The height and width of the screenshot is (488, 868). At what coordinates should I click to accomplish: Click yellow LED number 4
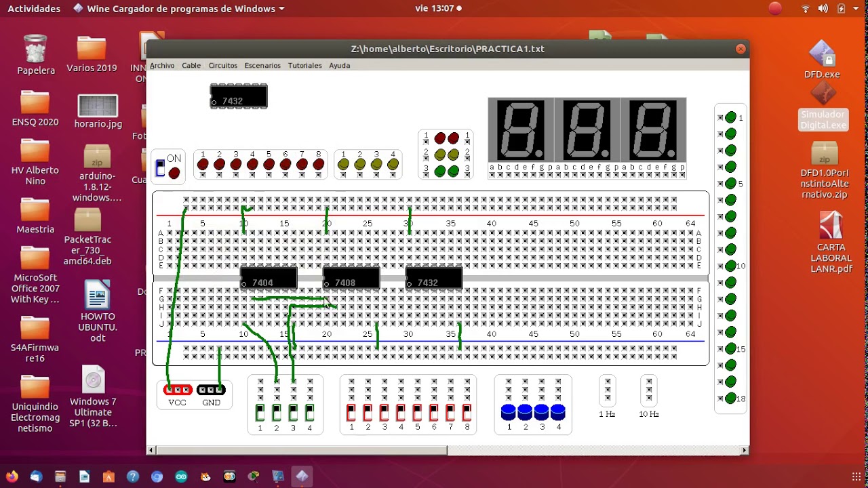pyautogui.click(x=393, y=164)
